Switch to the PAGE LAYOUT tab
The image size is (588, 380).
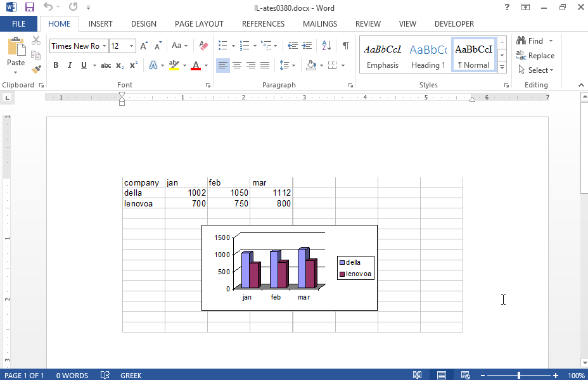tap(199, 23)
